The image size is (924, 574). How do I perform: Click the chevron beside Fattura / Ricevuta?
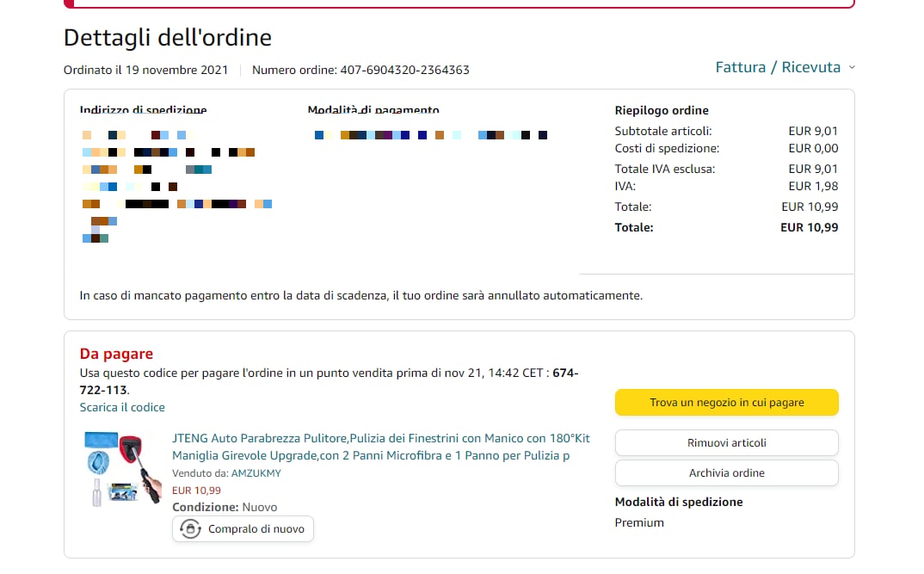point(852,67)
